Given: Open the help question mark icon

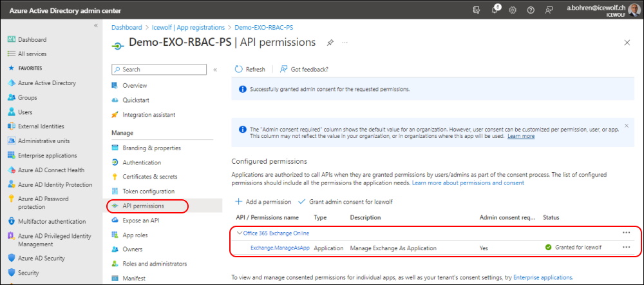Looking at the screenshot, I should tap(531, 10).
